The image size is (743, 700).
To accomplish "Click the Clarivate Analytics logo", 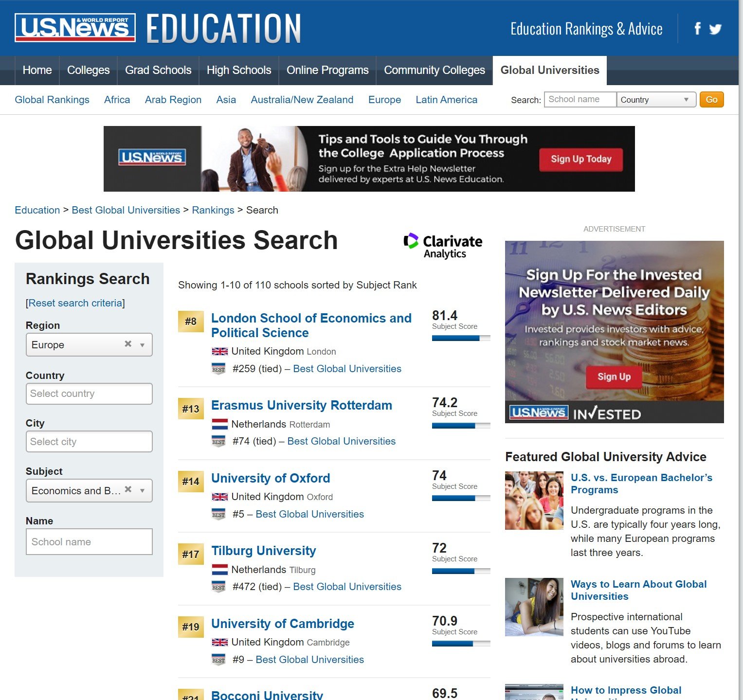I will [x=443, y=246].
